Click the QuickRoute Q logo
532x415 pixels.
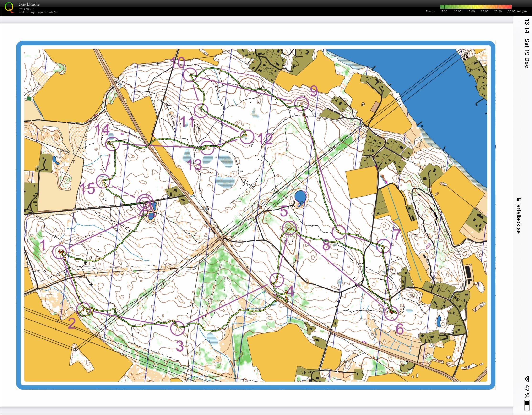(x=10, y=8)
